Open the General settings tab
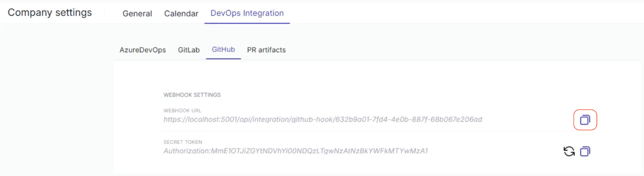Viewport: 644px width, 176px height. coord(137,13)
